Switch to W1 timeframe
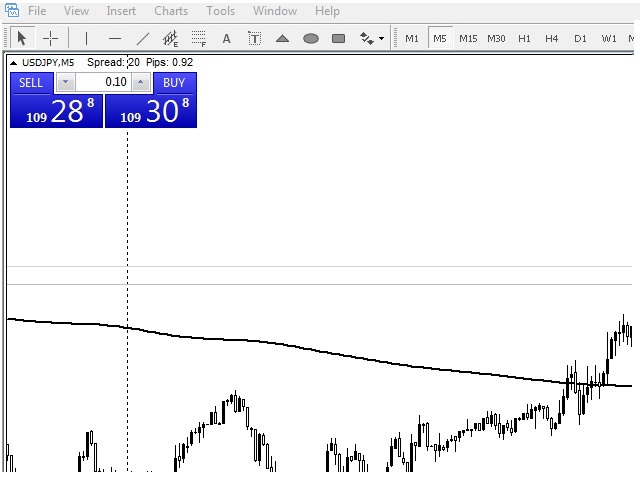 tap(609, 39)
